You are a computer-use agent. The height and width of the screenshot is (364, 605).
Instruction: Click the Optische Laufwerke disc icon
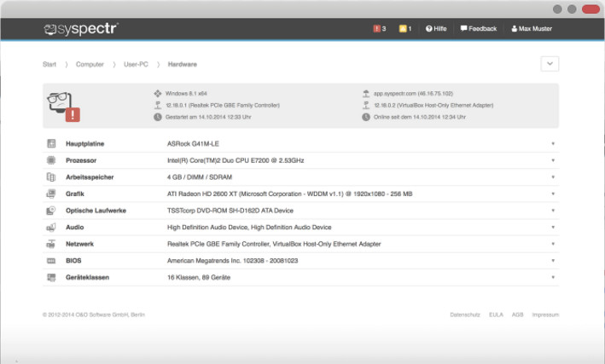[51, 211]
